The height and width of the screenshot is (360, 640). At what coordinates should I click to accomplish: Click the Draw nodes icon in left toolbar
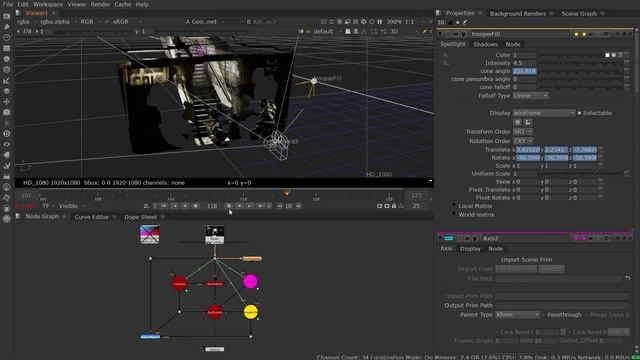7,27
